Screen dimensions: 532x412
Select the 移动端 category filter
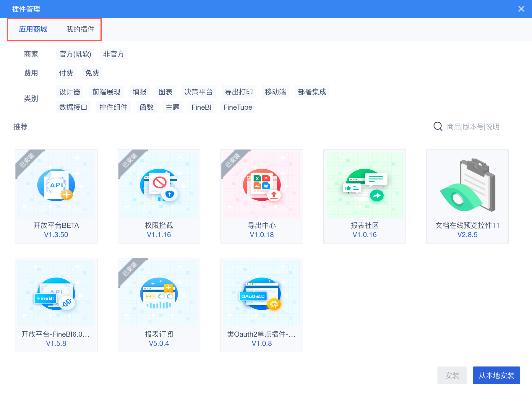pyautogui.click(x=275, y=92)
